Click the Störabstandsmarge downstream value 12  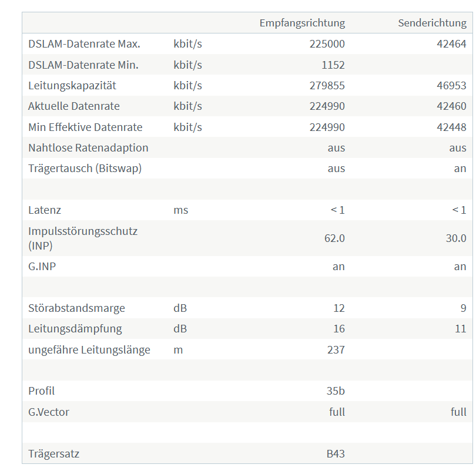(x=339, y=308)
